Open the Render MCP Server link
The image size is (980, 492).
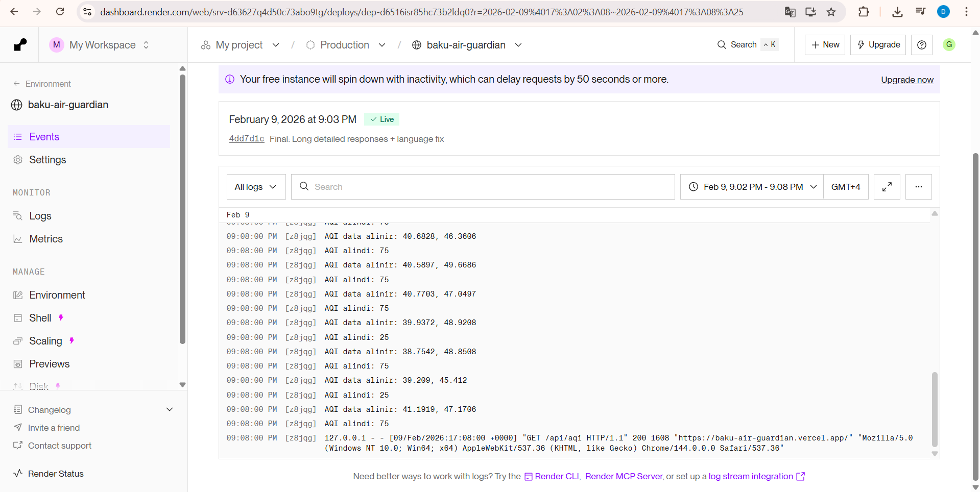624,476
